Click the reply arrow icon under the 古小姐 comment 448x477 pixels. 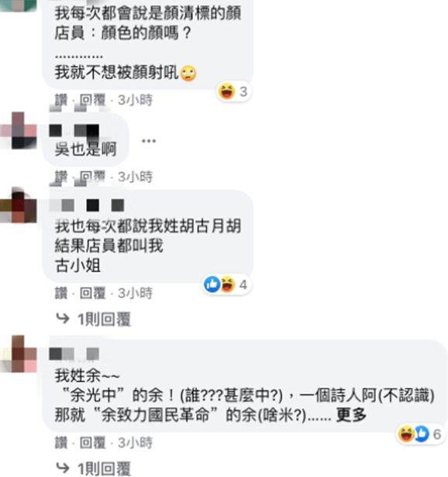[x=64, y=318]
